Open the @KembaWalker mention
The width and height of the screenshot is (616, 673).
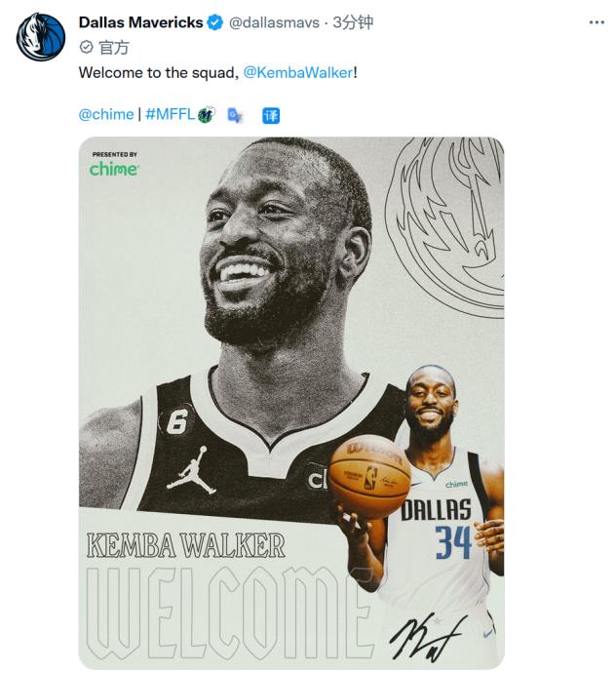tap(298, 72)
